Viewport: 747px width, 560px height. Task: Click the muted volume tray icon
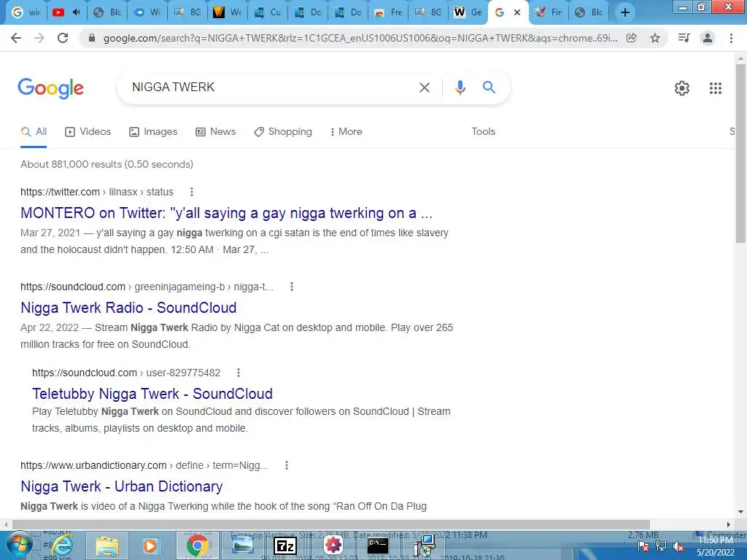point(679,547)
